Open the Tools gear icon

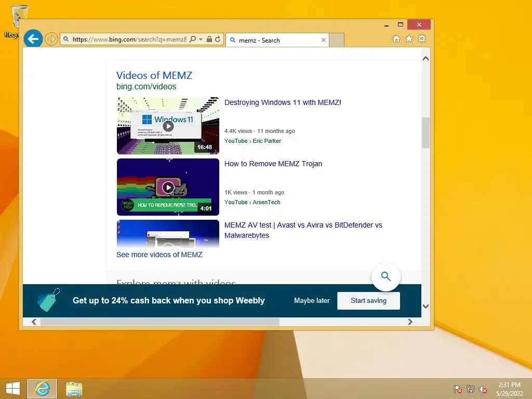(422, 38)
